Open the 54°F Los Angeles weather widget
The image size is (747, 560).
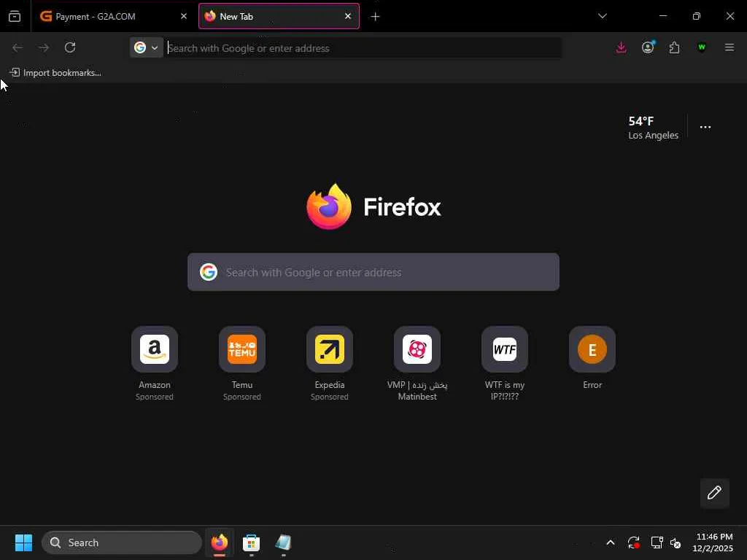[x=653, y=128]
